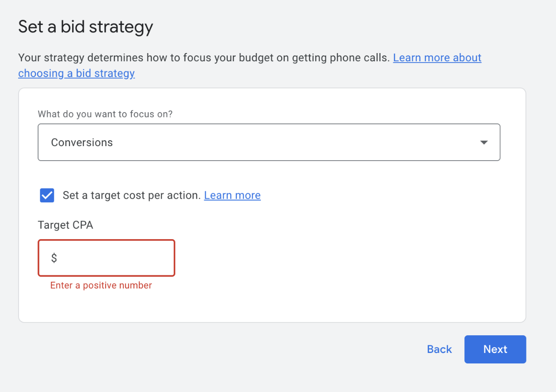Click the Target CPA input field
556x392 pixels.
click(x=113, y=258)
